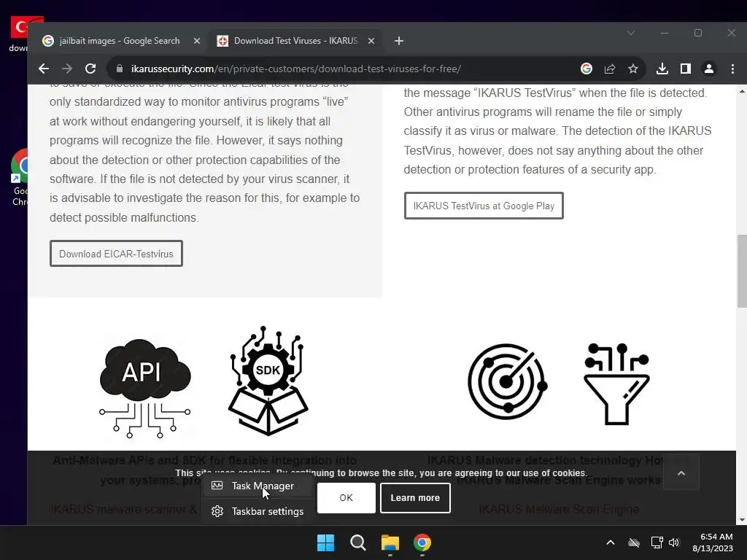Click the scrollbar down arrow
747x560 pixels.
742,519
